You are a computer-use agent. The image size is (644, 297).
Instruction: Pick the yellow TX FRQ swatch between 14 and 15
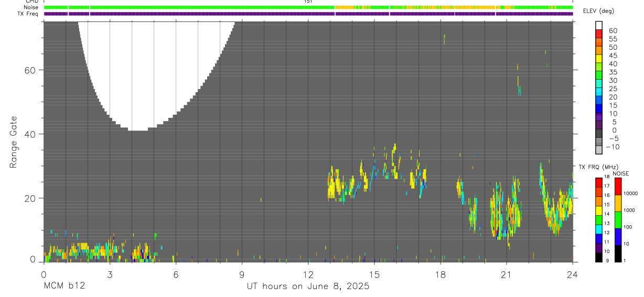[x=599, y=211]
